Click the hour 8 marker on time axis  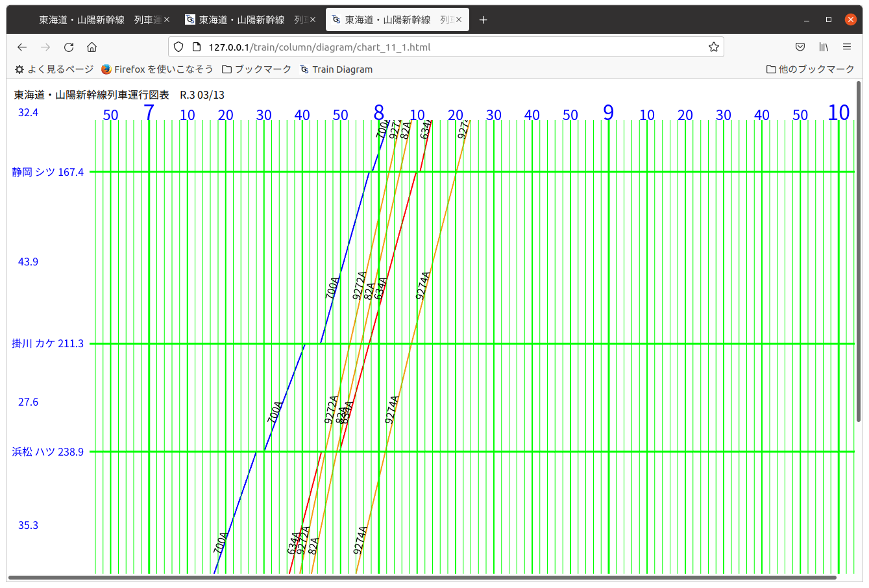pyautogui.click(x=379, y=112)
